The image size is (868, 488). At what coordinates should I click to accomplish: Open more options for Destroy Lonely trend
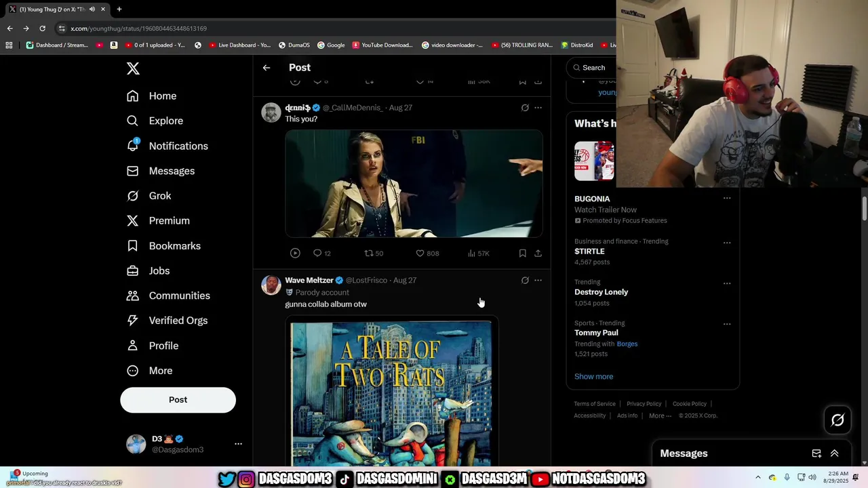[x=727, y=283]
